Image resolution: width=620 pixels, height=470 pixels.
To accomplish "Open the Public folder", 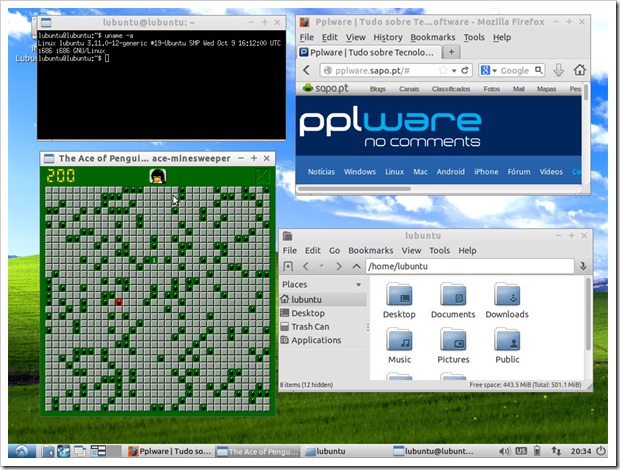I will coord(507,346).
